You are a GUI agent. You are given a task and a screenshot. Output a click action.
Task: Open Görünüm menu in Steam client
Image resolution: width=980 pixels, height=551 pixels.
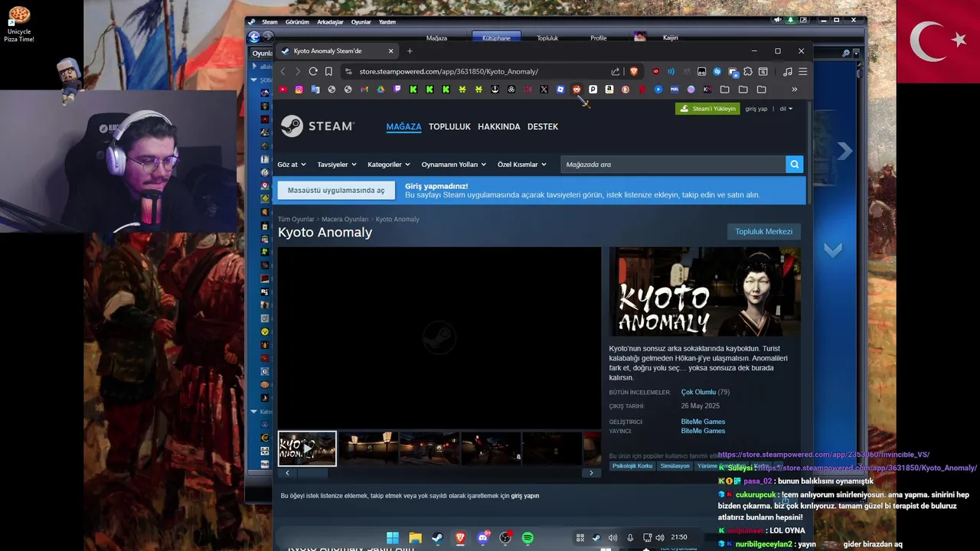(297, 21)
